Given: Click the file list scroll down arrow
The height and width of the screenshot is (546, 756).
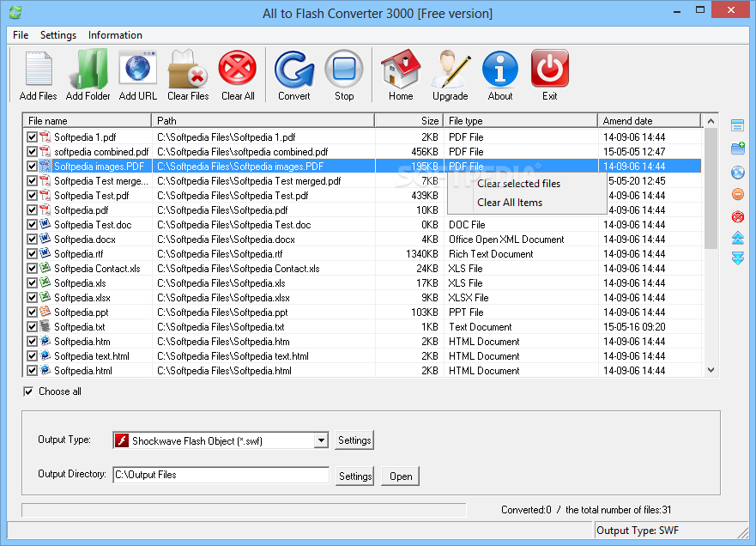Looking at the screenshot, I should tap(711, 370).
